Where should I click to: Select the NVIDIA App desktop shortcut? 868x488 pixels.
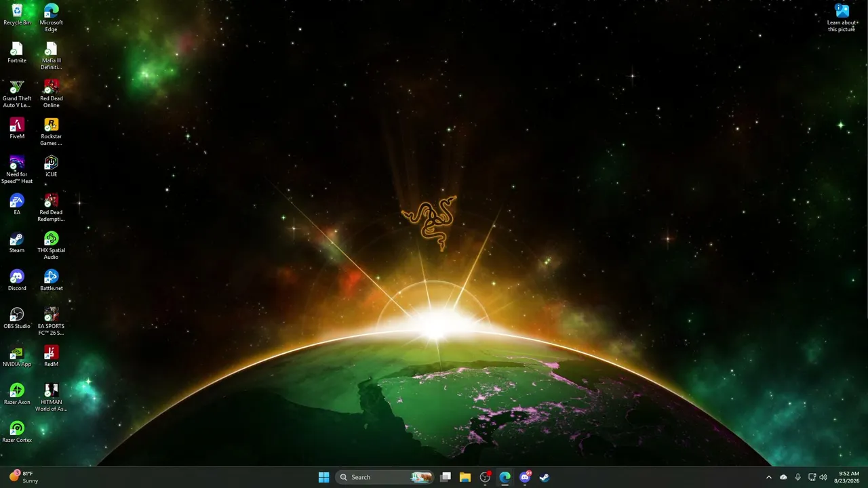[17, 357]
